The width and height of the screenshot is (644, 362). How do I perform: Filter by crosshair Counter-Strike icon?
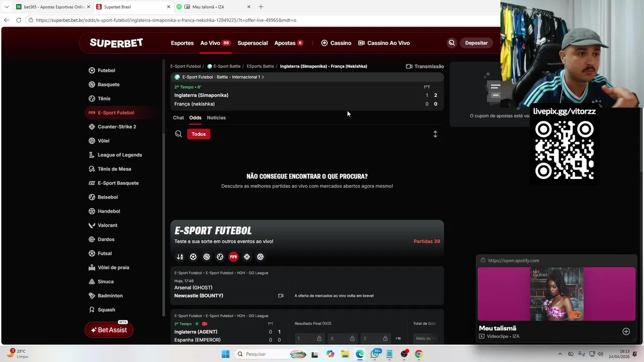247,257
